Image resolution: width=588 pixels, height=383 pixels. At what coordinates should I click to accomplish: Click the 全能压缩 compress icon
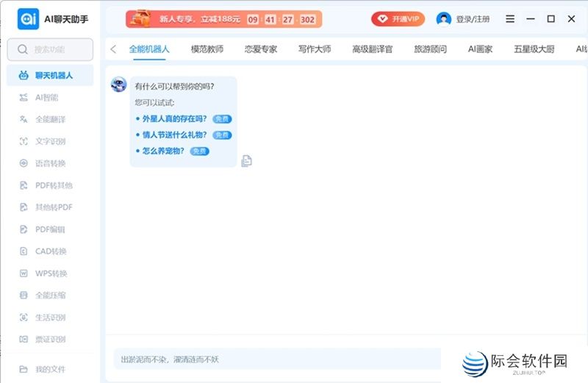[x=24, y=296]
